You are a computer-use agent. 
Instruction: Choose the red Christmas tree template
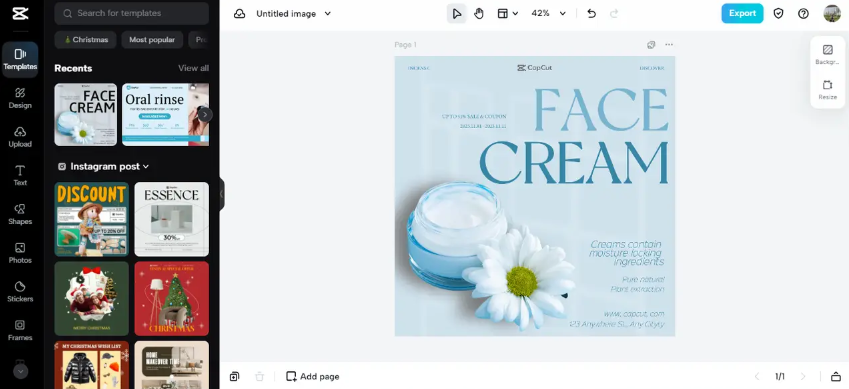(x=172, y=299)
